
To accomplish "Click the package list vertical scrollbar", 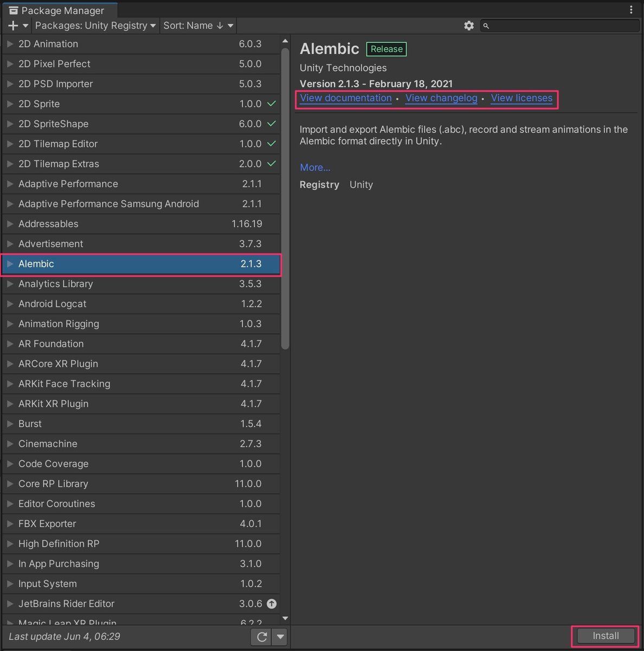I will coord(285,199).
